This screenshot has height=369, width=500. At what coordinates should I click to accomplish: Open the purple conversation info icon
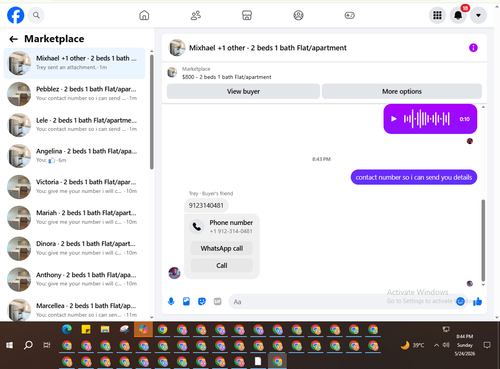click(x=473, y=48)
